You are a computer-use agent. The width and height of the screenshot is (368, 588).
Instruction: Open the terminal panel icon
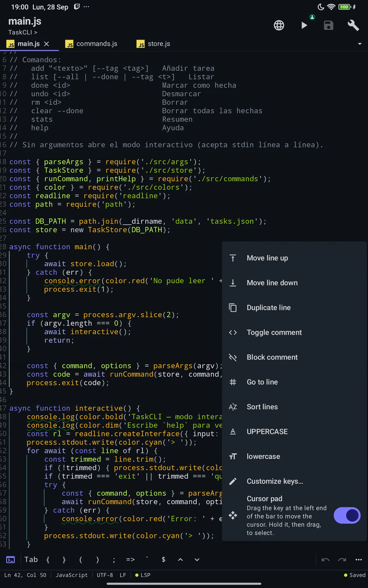pyautogui.click(x=11, y=559)
